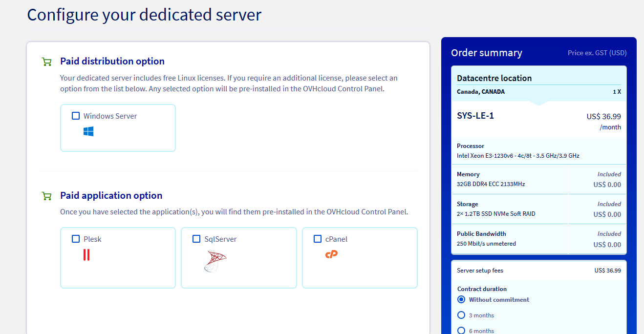The height and width of the screenshot is (334, 644).
Task: Click the Contract duration label
Action: click(482, 289)
